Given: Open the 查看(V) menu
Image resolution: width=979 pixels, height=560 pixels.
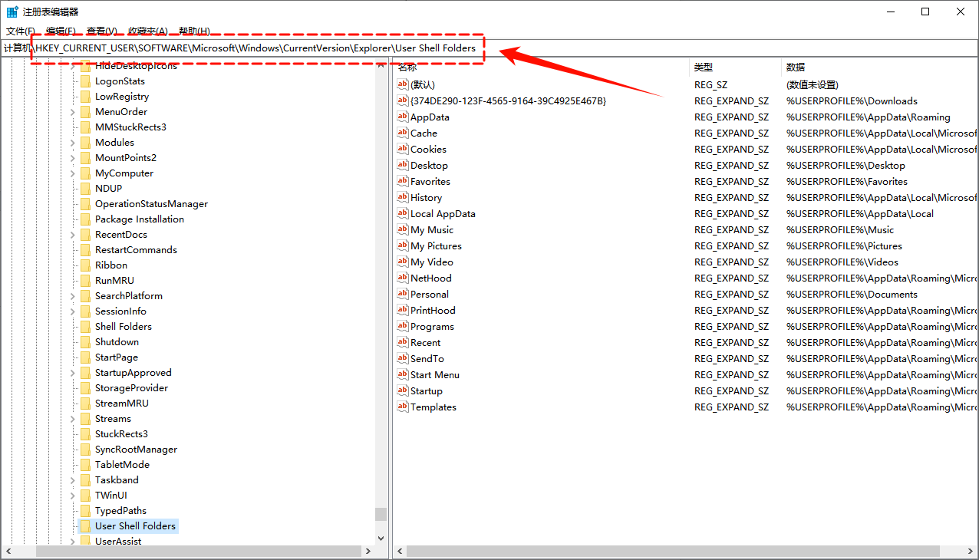Looking at the screenshot, I should (x=101, y=31).
